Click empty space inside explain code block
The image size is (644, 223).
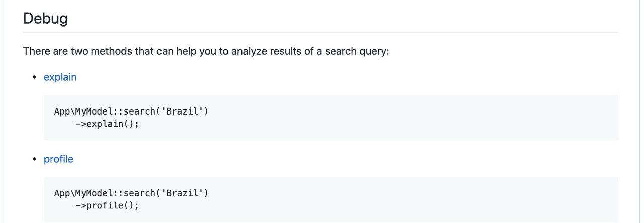click(x=403, y=118)
